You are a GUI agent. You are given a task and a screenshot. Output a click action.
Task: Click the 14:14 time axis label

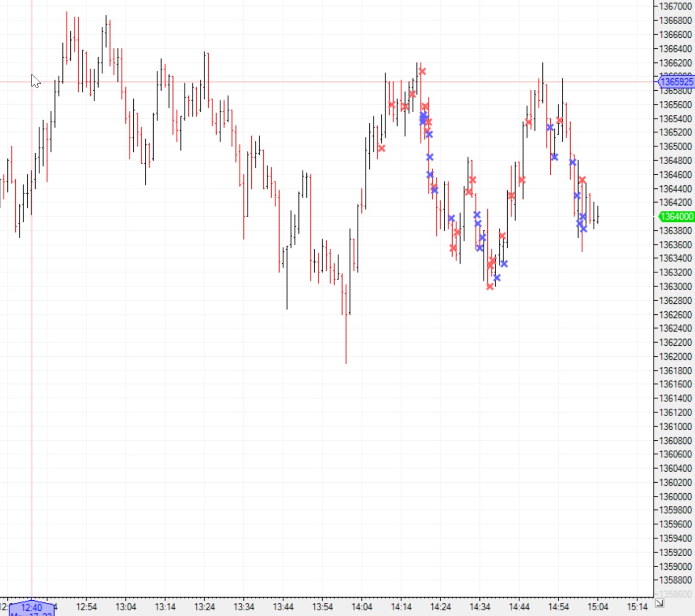click(401, 607)
